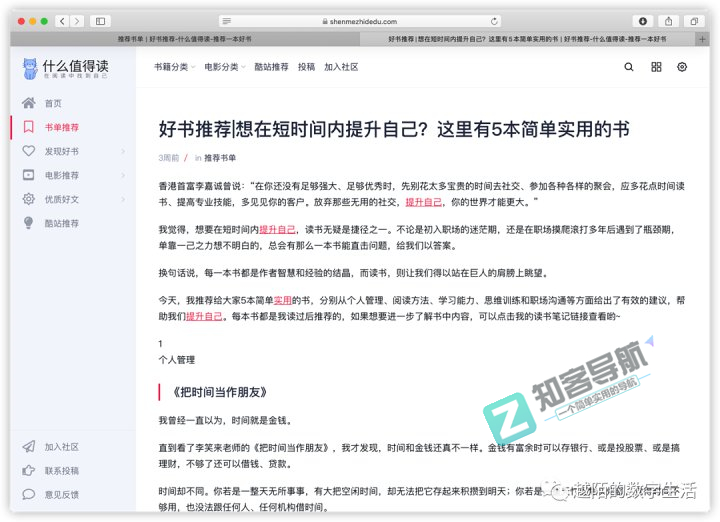Open the settings gear icon in header

pos(682,67)
